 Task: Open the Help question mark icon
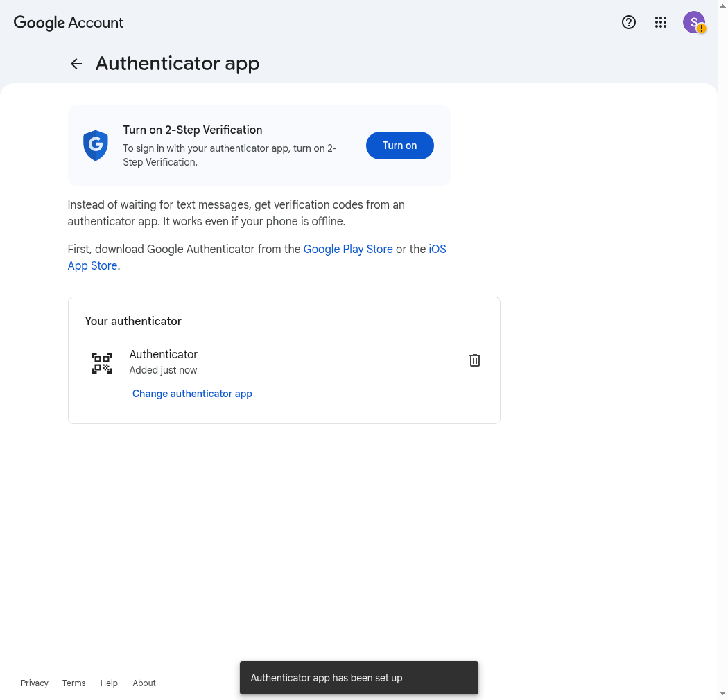pos(629,22)
